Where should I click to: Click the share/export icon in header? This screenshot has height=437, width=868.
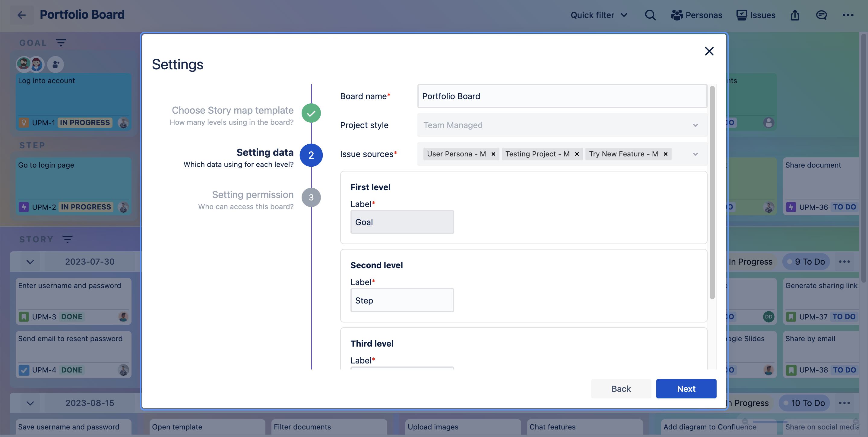click(x=795, y=15)
